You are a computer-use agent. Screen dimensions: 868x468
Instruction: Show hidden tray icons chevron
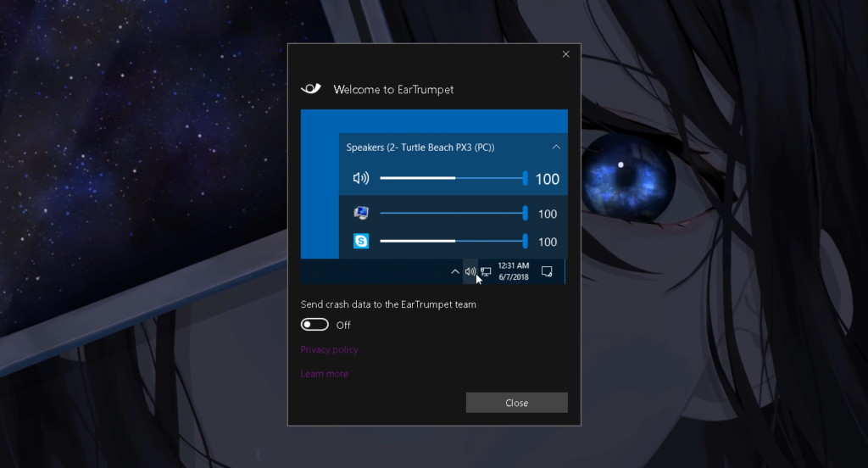click(x=454, y=271)
